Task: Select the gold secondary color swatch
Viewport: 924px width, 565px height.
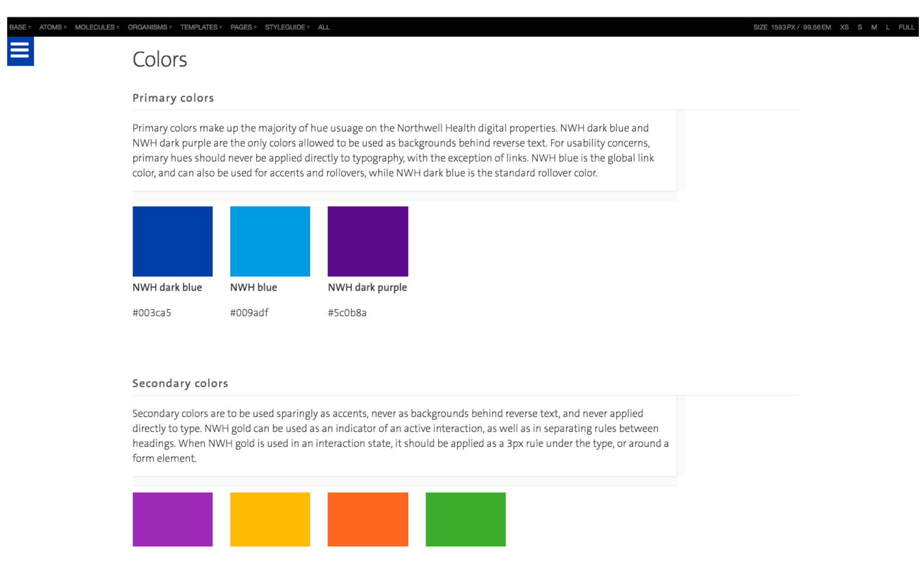Action: click(x=270, y=519)
